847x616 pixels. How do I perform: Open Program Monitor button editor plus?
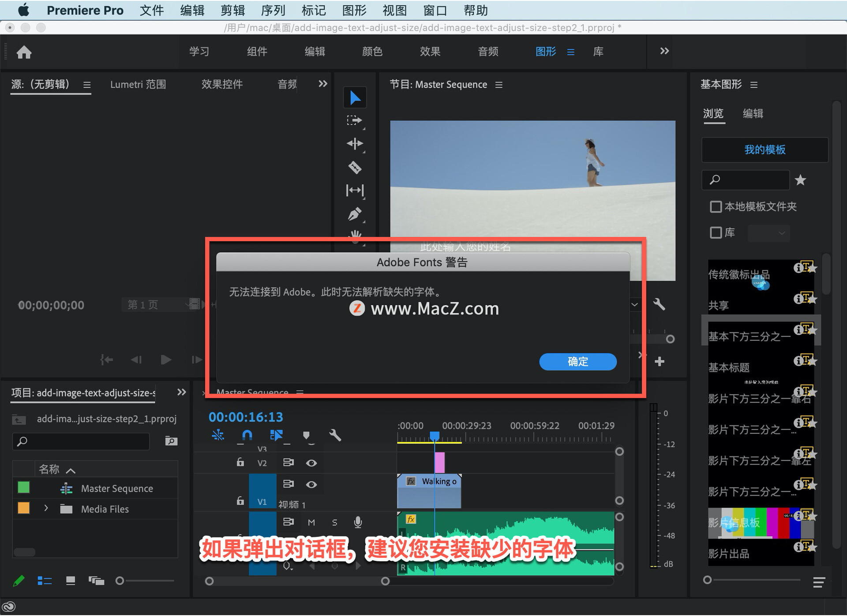(660, 362)
